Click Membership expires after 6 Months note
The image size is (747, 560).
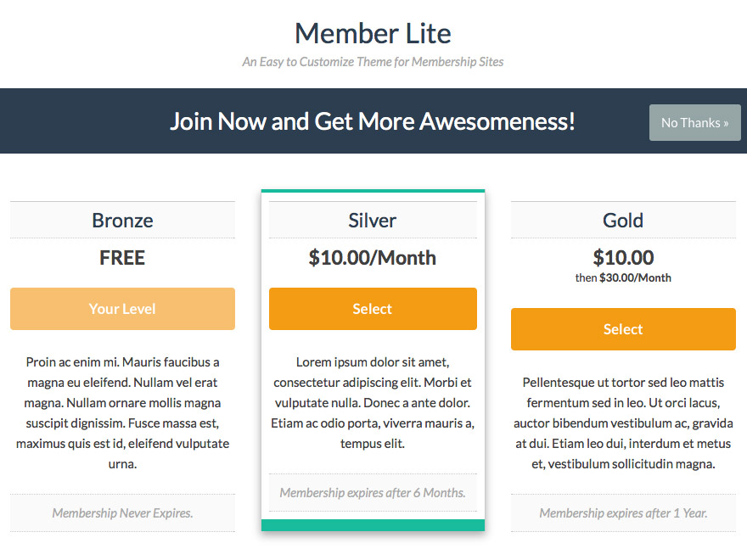(x=373, y=492)
